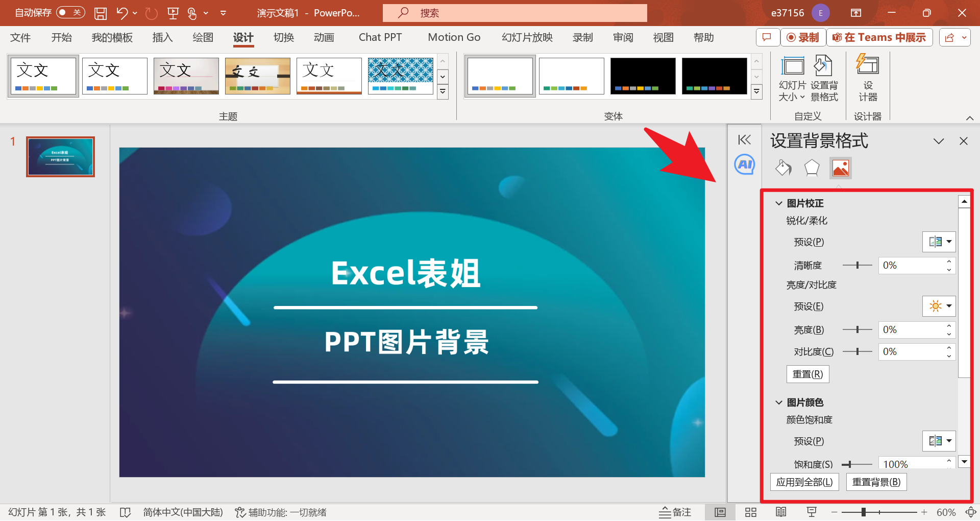The image size is (980, 521).
Task: Click the 清晰度 percentage field
Action: coord(911,265)
